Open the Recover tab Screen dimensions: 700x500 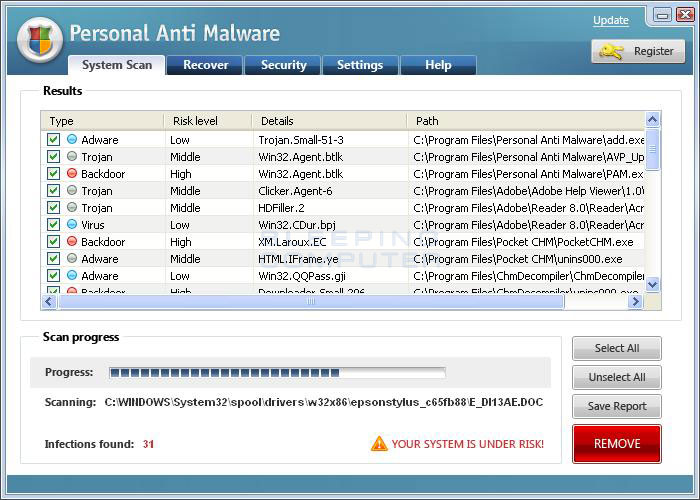(205, 65)
